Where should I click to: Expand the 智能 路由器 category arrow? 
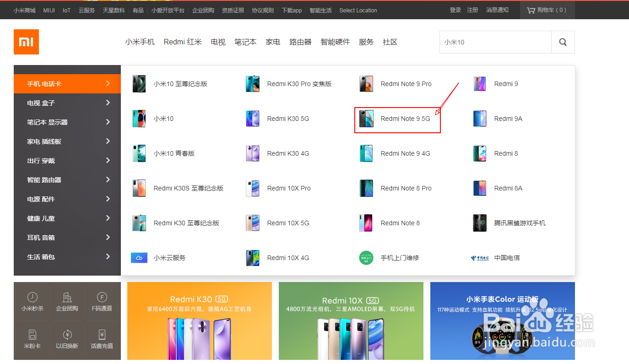(x=108, y=179)
